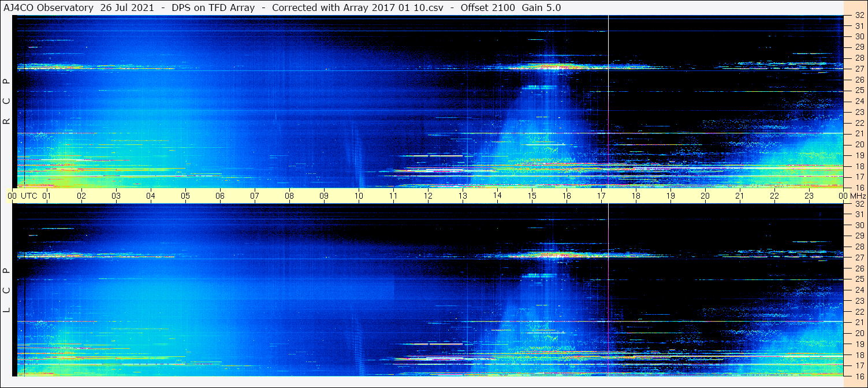
Task: Select hour 14 on the UTC axis
Action: point(497,196)
